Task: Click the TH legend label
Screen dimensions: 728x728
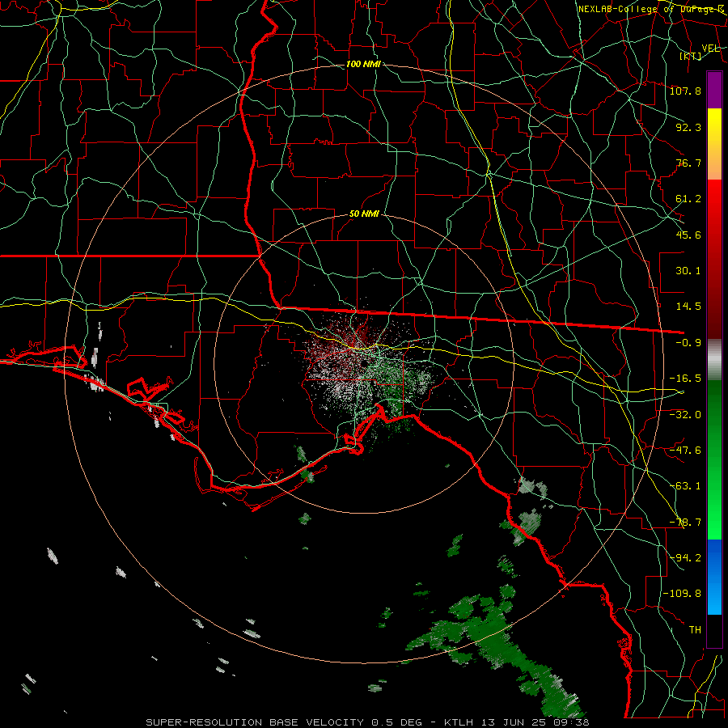Action: click(695, 629)
